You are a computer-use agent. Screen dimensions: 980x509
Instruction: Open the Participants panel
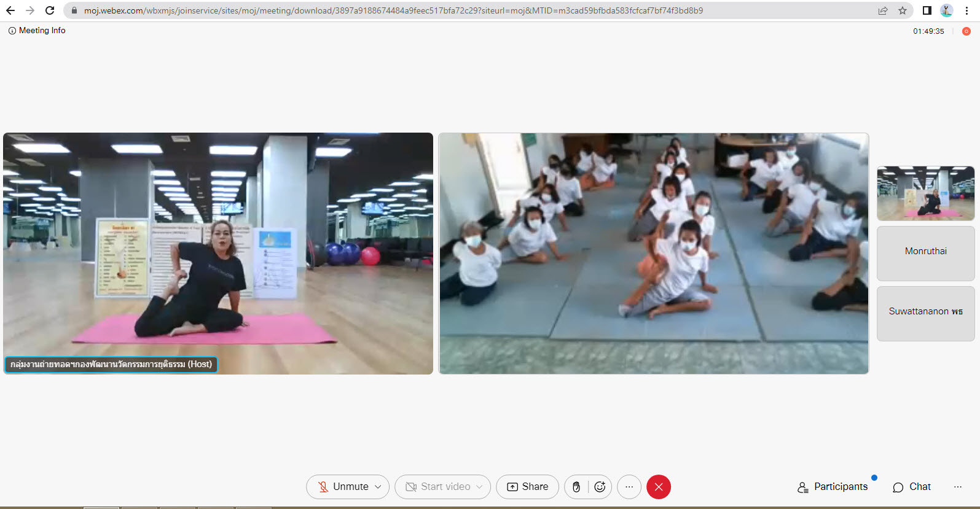833,487
